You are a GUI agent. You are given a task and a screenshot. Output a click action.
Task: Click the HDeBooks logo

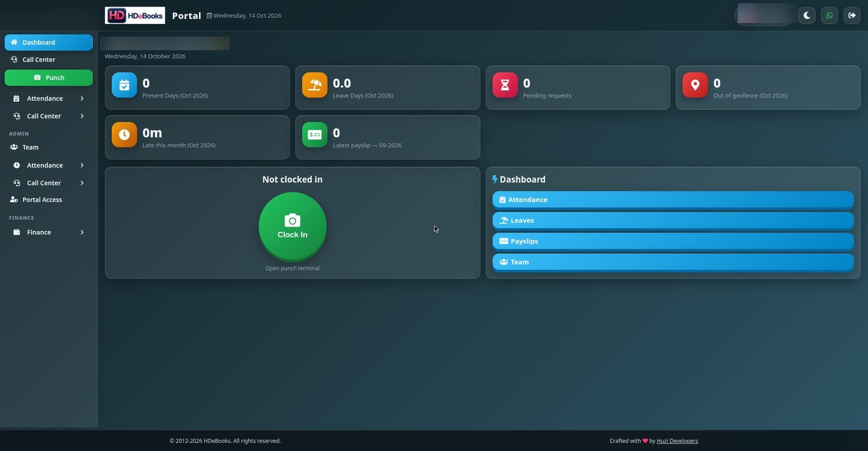[135, 15]
